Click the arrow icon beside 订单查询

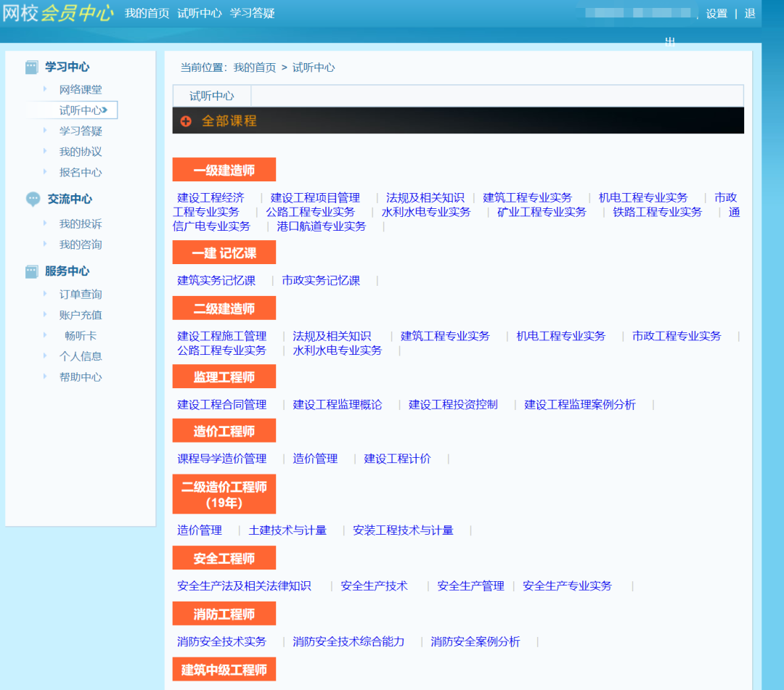pyautogui.click(x=45, y=294)
